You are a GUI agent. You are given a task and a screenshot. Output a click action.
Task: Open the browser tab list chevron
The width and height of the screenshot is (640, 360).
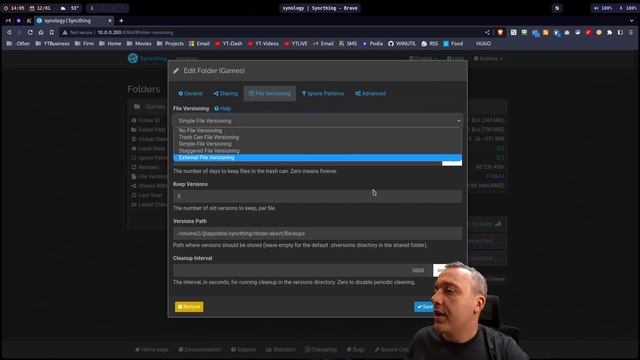pyautogui.click(x=631, y=20)
